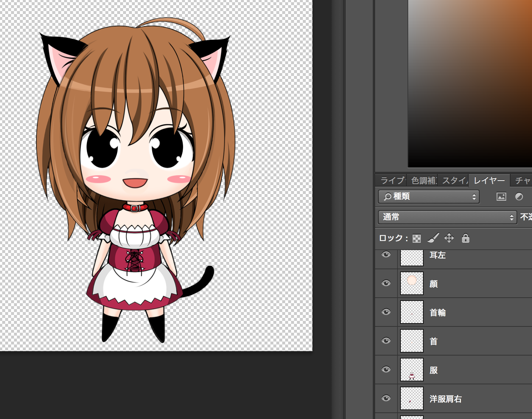This screenshot has width=532, height=419.
Task: Select the 首輪 layer thumbnail
Action: (x=412, y=312)
